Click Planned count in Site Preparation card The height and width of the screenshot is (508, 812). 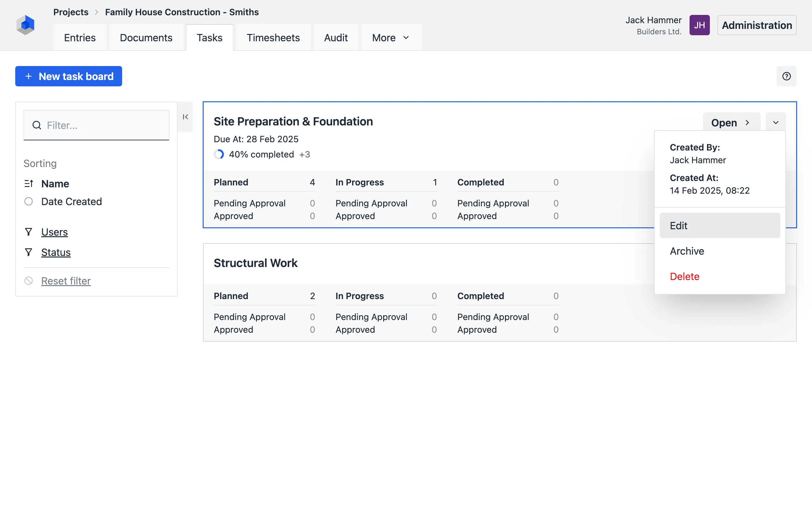pos(312,182)
